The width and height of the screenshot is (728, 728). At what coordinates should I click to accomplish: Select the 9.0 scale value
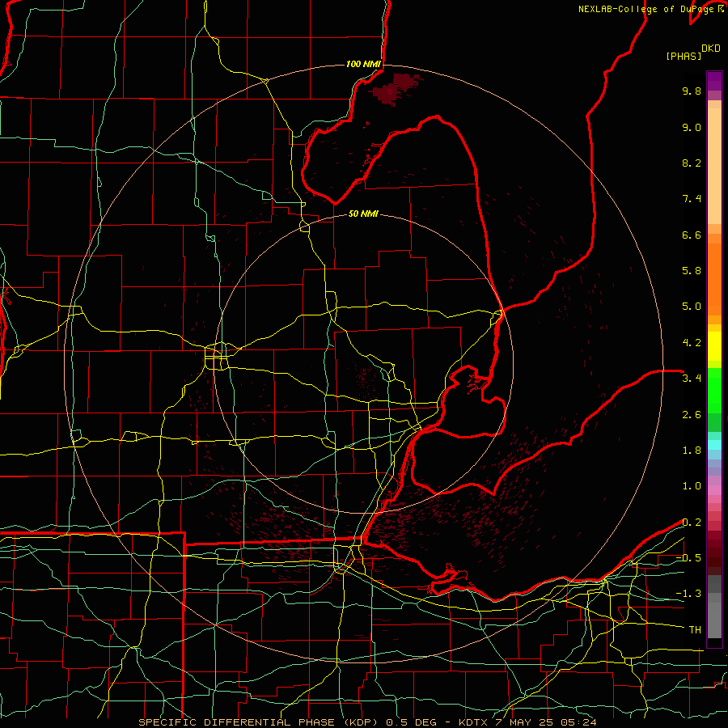tap(692, 127)
